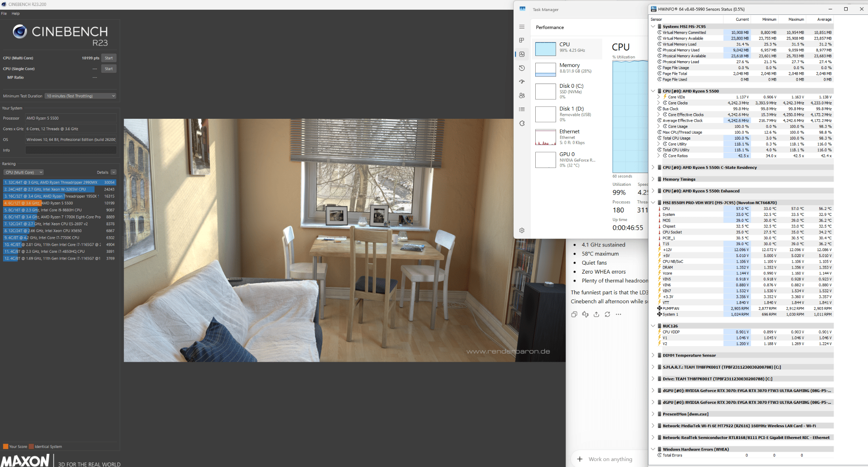Select Intel Core i9-9880H ranking row
Image resolution: width=868 pixels, height=467 pixels.
(x=59, y=210)
